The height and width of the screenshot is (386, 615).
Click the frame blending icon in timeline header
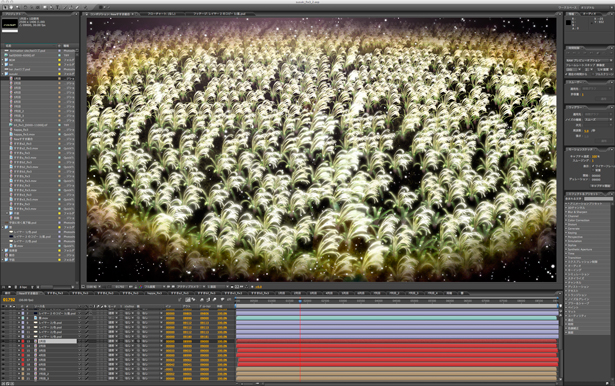point(208,300)
